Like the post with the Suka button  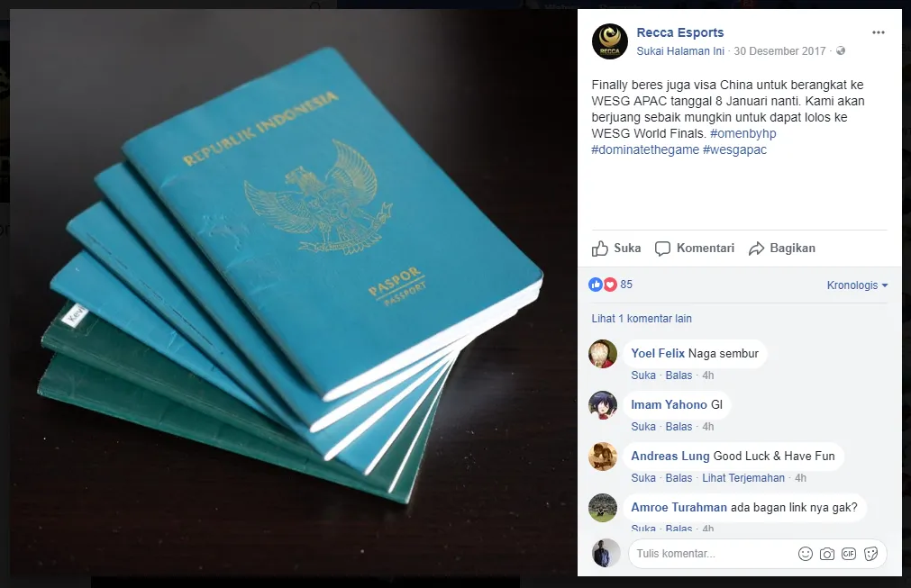(615, 249)
